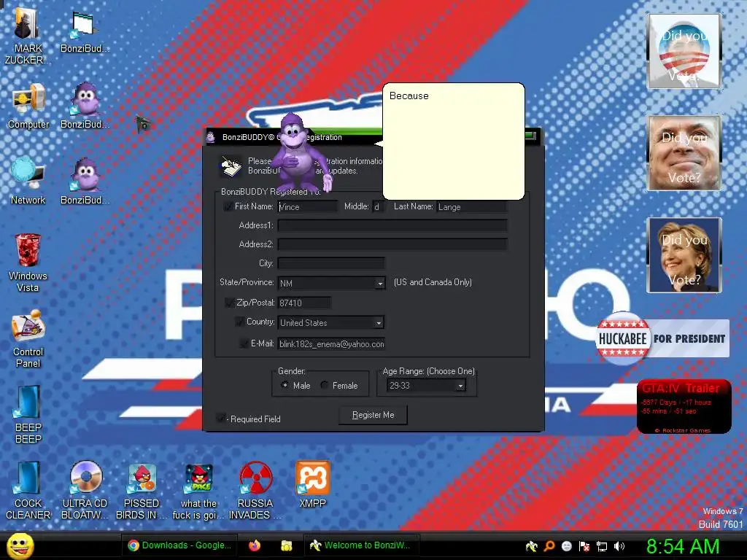Open the volume speaker tray icon
Image resolution: width=747 pixels, height=560 pixels.
619,546
